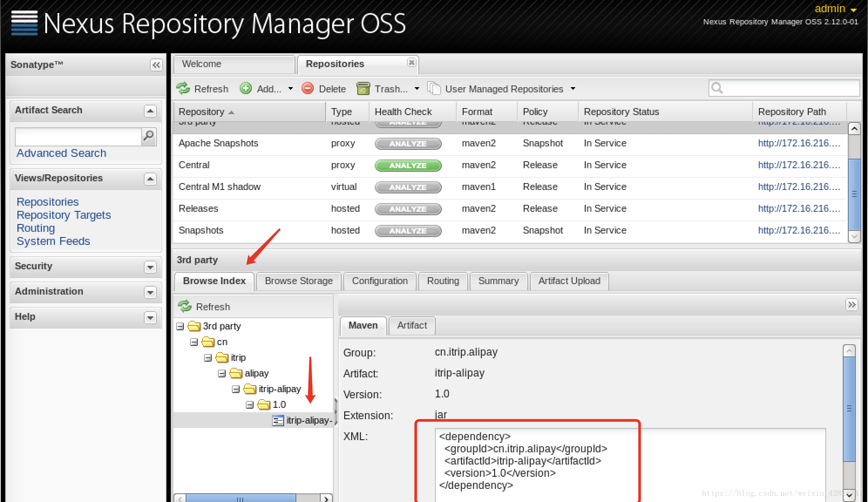
Task: Click the green ANALYZE button for Central
Action: (408, 166)
